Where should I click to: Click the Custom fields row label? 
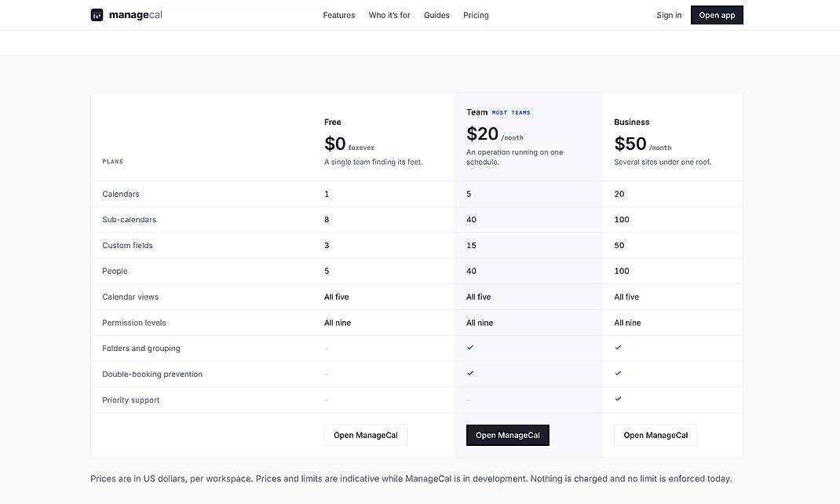(x=127, y=245)
